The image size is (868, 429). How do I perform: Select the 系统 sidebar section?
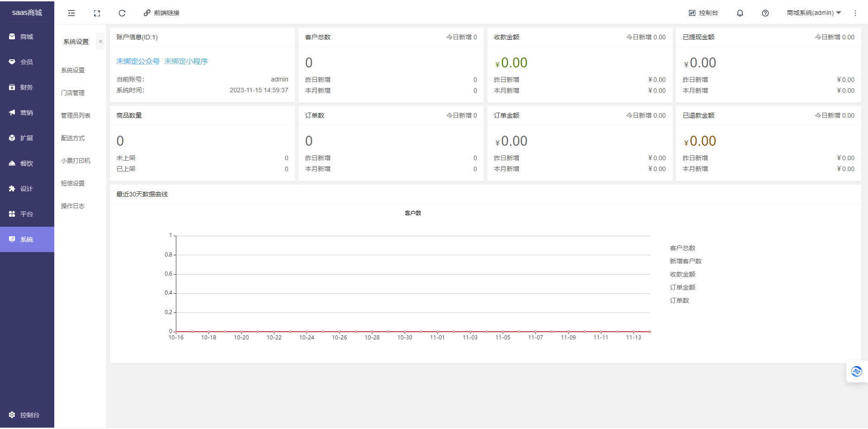click(27, 239)
